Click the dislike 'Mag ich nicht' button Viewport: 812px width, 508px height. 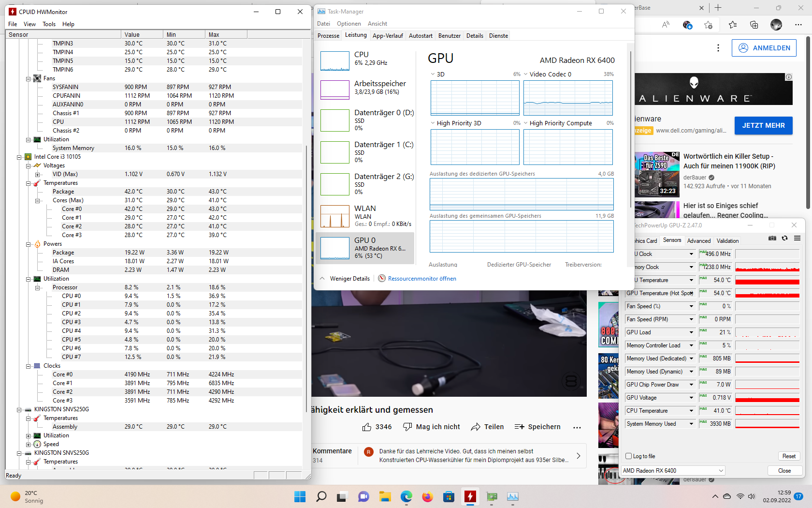coord(432,427)
